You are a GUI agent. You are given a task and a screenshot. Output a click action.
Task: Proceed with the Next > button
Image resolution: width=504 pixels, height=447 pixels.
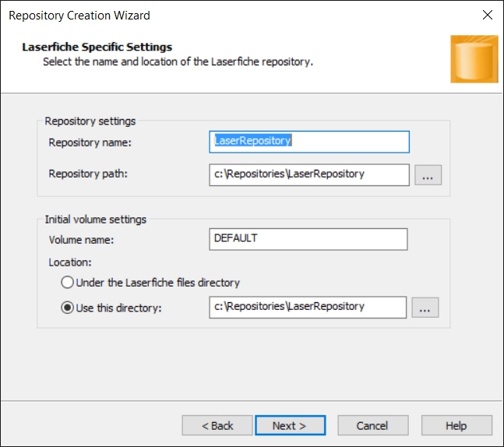coord(291,425)
